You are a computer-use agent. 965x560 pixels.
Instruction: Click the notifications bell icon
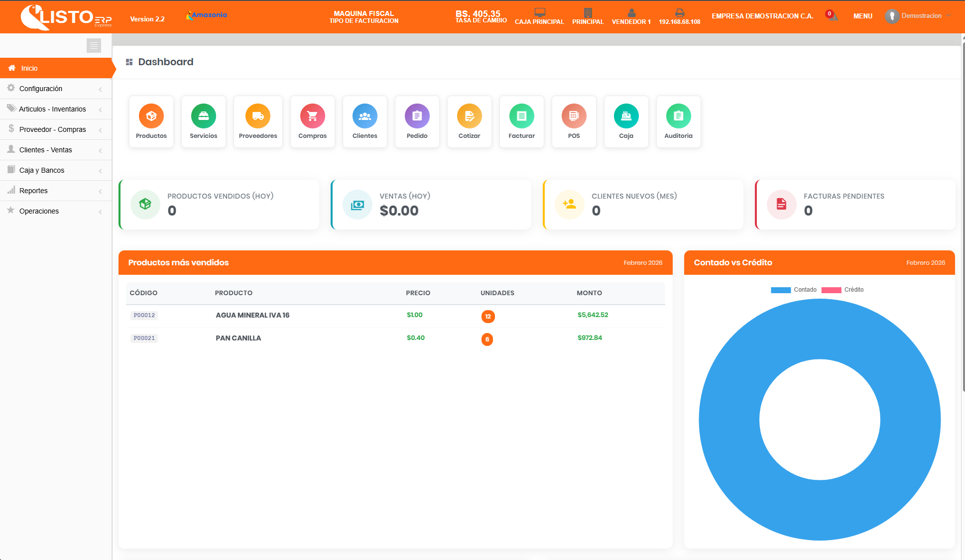[x=832, y=16]
